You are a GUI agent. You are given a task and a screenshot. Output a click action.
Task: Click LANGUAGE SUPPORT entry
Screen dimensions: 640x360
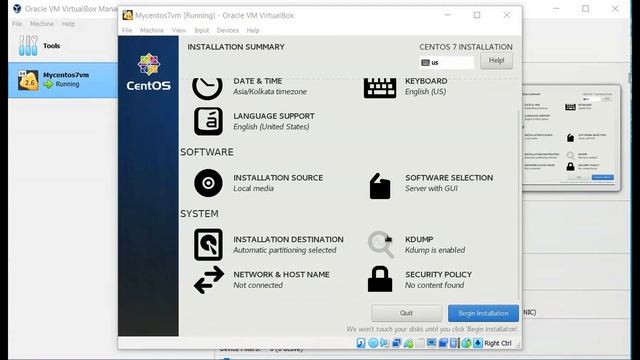[274, 121]
